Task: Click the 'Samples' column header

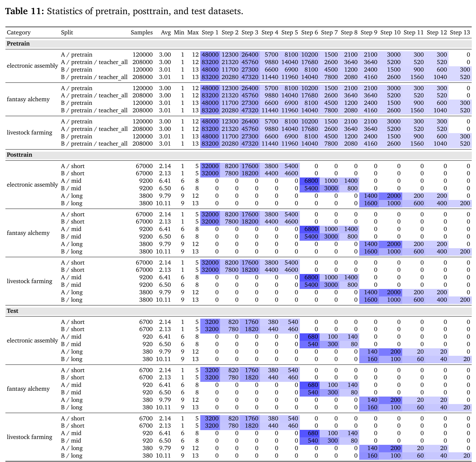Action: pyautogui.click(x=142, y=32)
